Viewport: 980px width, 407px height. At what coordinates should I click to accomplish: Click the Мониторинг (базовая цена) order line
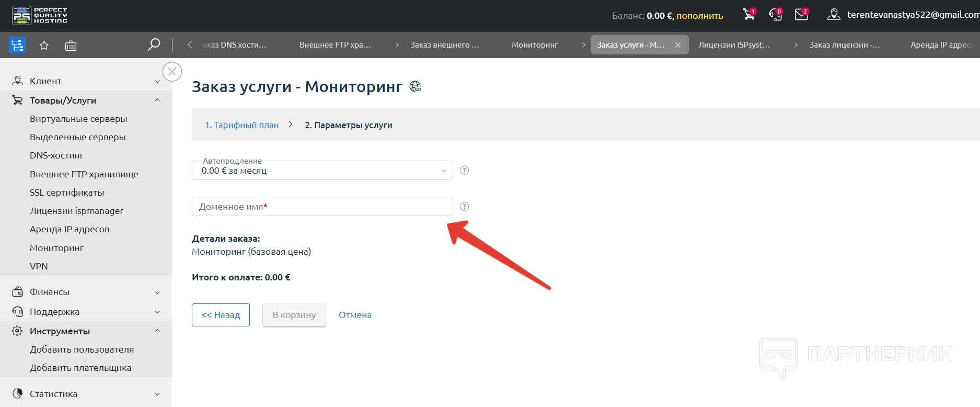point(251,252)
